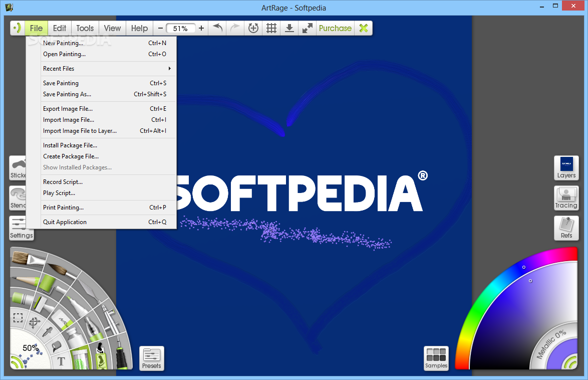This screenshot has width=588, height=380.
Task: Select the Fill bucket tool
Action: (56, 346)
